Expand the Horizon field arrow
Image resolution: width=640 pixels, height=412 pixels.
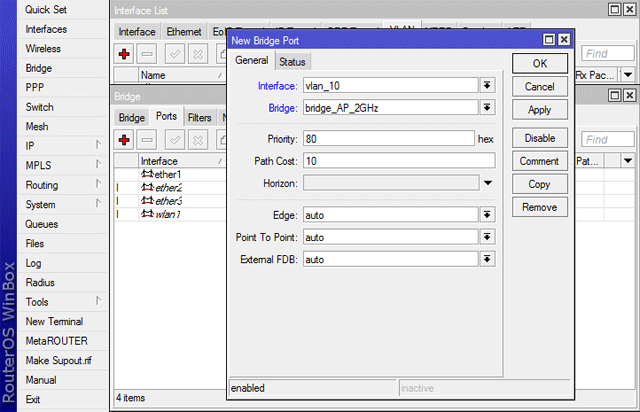click(488, 183)
